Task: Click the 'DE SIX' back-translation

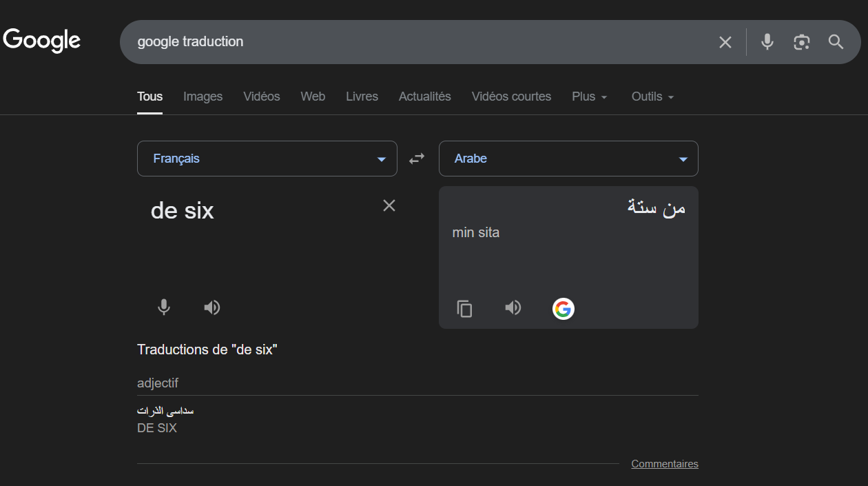Action: click(x=157, y=428)
